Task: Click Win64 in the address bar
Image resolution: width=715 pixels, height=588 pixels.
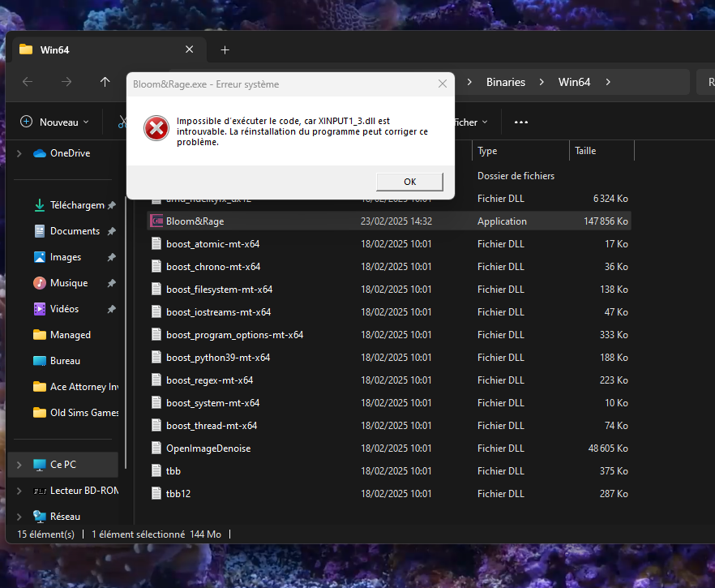Action: click(574, 82)
